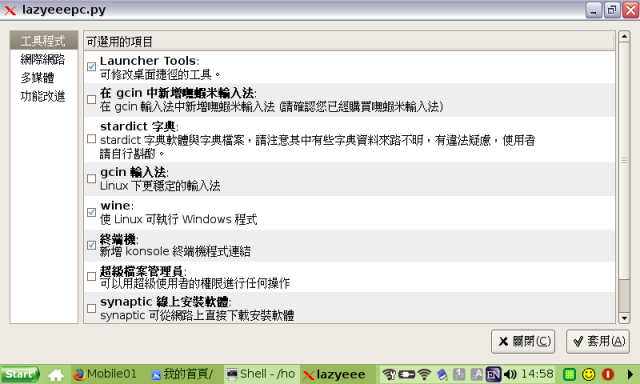This screenshot has height=384, width=640.
Task: Click the EN input language indicator
Action: pyautogui.click(x=493, y=374)
